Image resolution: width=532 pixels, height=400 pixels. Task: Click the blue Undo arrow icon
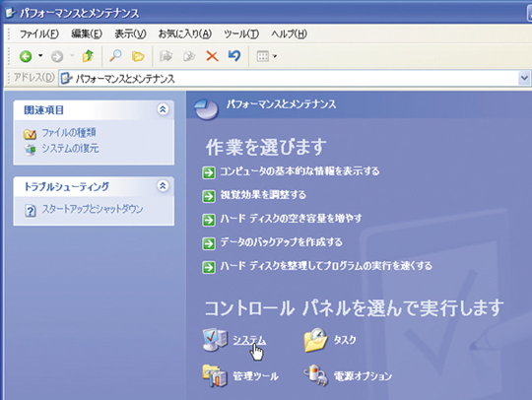click(x=234, y=55)
